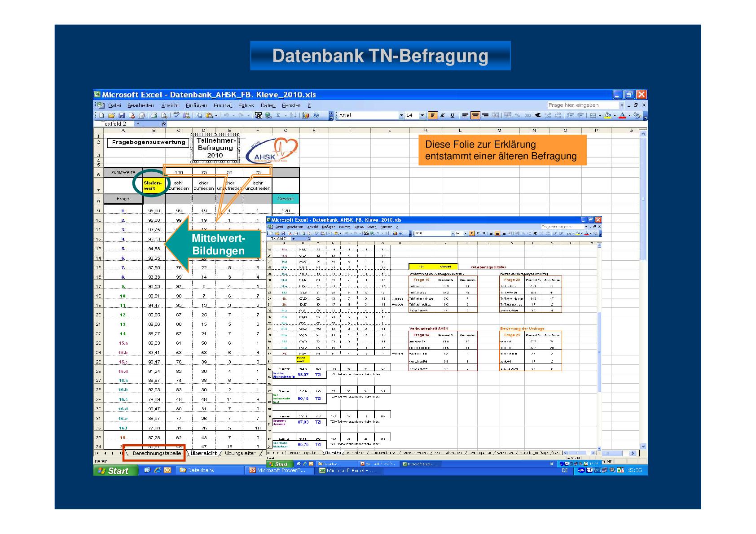The image size is (756, 534).
Task: Open a file with the folder icon
Action: [x=111, y=116]
